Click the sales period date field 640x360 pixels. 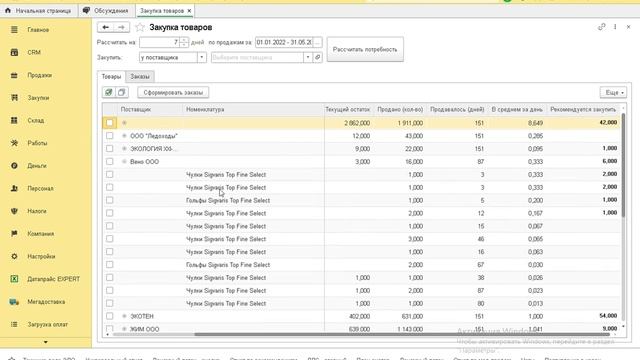coord(284,42)
